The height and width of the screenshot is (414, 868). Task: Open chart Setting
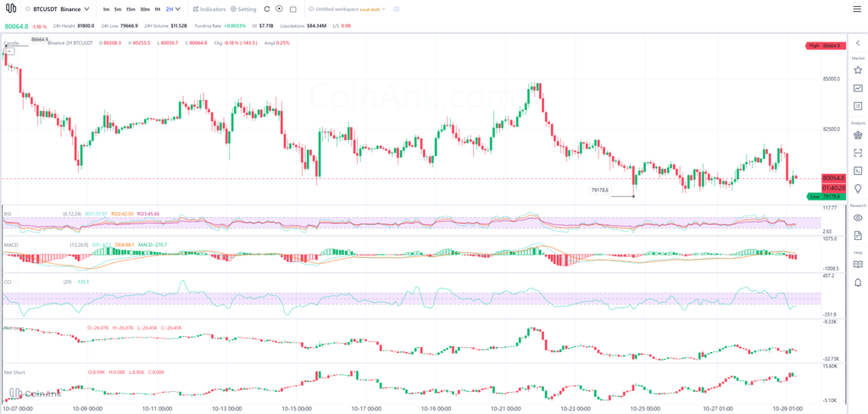[x=243, y=9]
